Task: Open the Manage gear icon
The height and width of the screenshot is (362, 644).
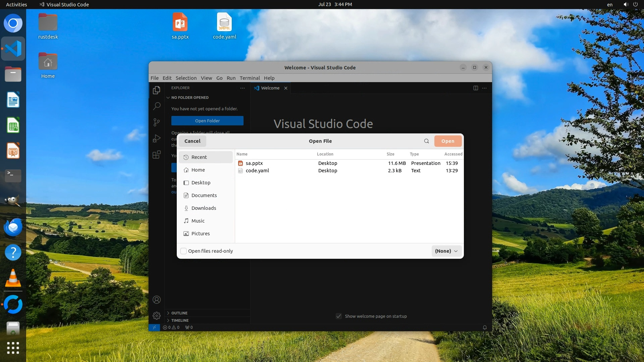Action: 157,315
